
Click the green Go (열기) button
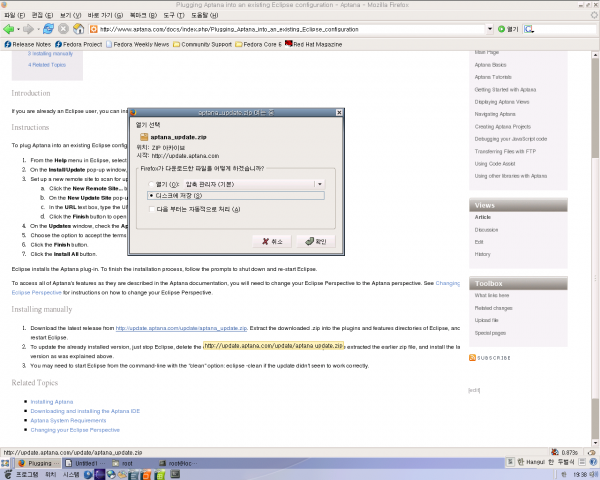(508, 29)
